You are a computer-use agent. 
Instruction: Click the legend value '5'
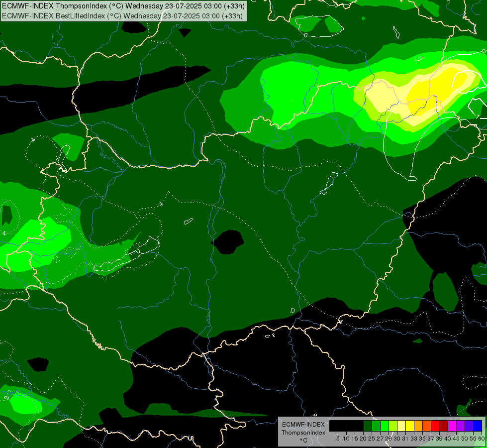pos(338,439)
